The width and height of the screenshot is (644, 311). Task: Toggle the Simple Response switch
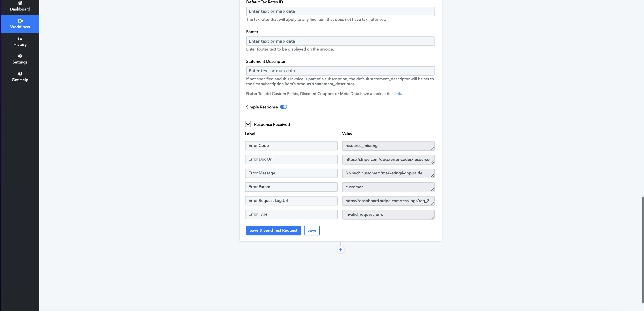tap(284, 107)
